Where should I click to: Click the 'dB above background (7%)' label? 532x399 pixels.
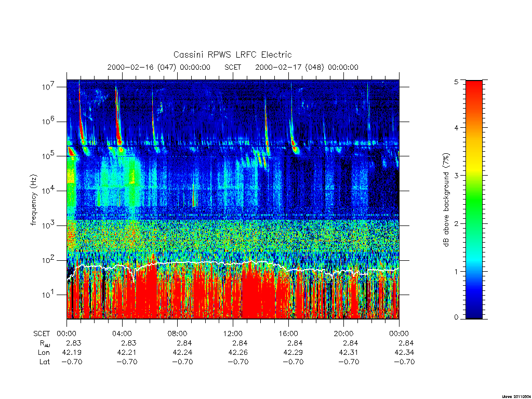pos(446,200)
